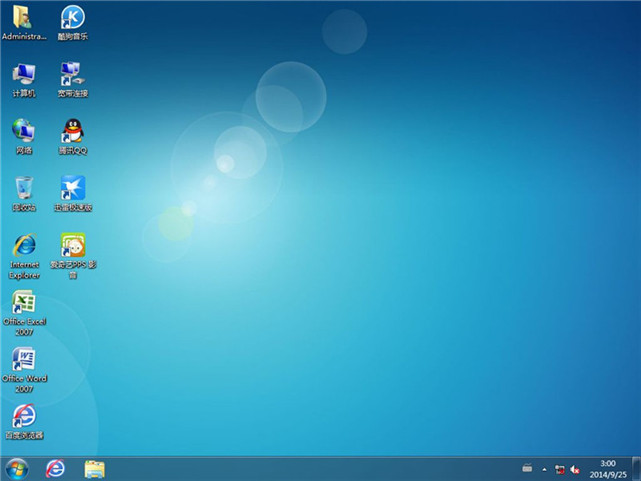The image size is (641, 481).
Task: Select the 迅雷极速版 Thunder shortcut
Action: [x=73, y=194]
